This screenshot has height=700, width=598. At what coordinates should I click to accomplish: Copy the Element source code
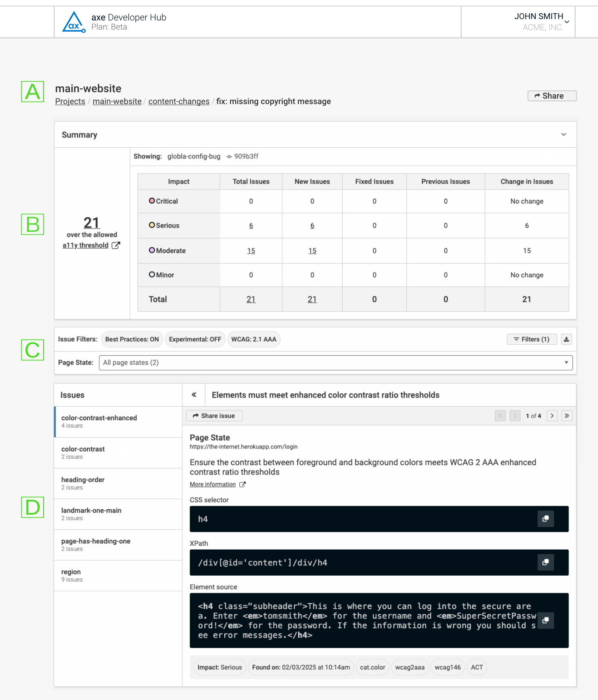coord(545,621)
